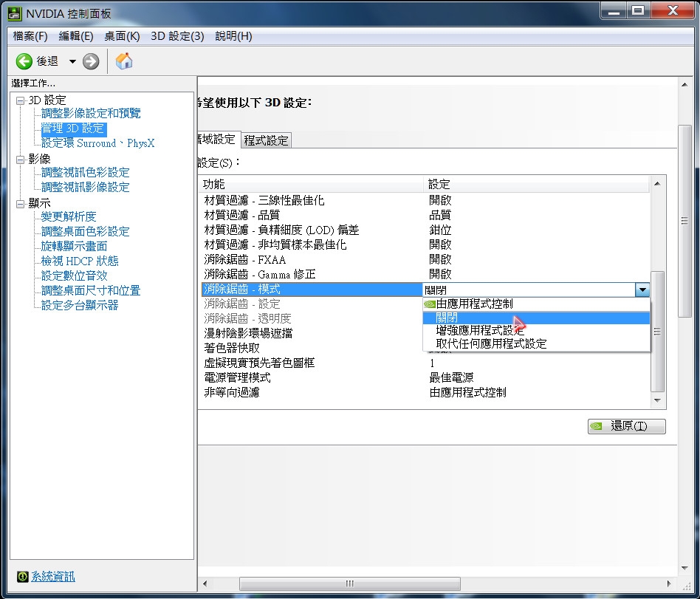This screenshot has width=700, height=599.
Task: Click the main page scroll down arrow
Action: coord(684,568)
